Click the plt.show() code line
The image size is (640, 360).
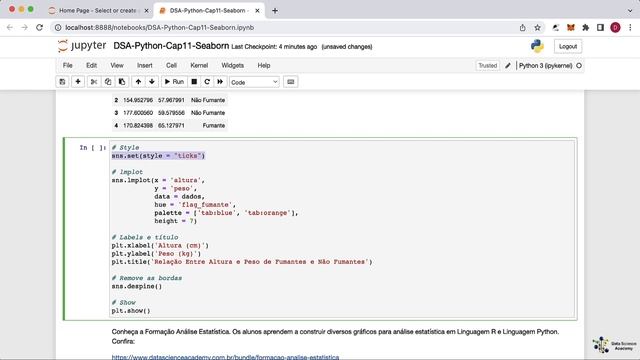click(x=131, y=311)
